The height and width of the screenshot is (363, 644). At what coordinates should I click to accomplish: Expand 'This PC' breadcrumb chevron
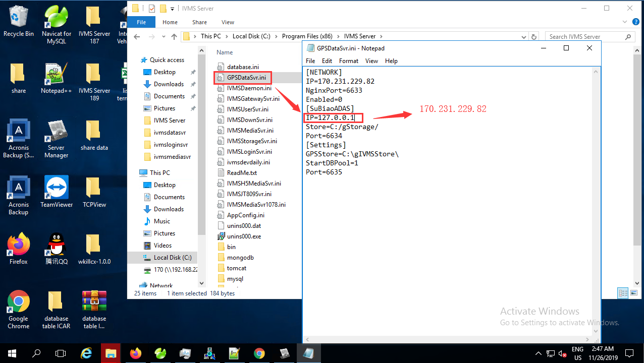pos(227,36)
